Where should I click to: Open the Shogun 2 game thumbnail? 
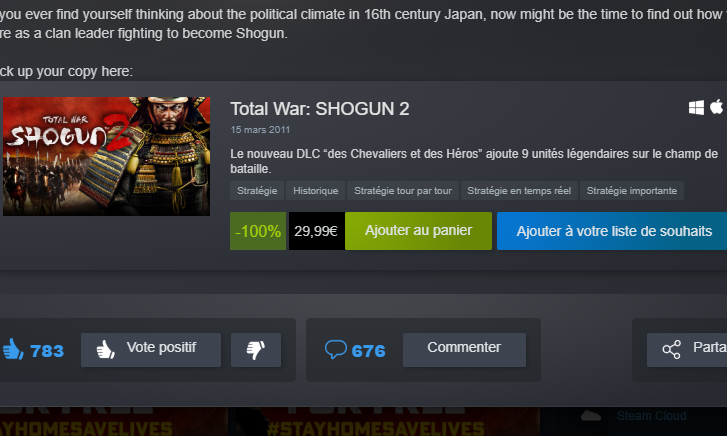pyautogui.click(x=106, y=156)
